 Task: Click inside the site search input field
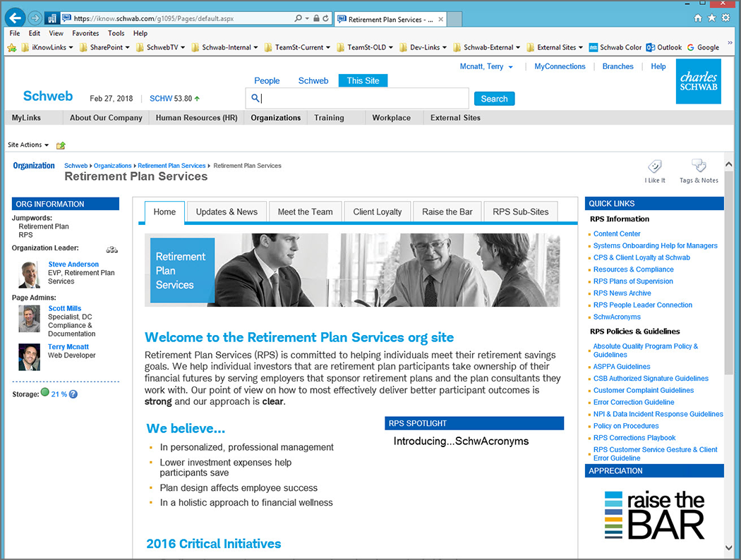pyautogui.click(x=357, y=98)
